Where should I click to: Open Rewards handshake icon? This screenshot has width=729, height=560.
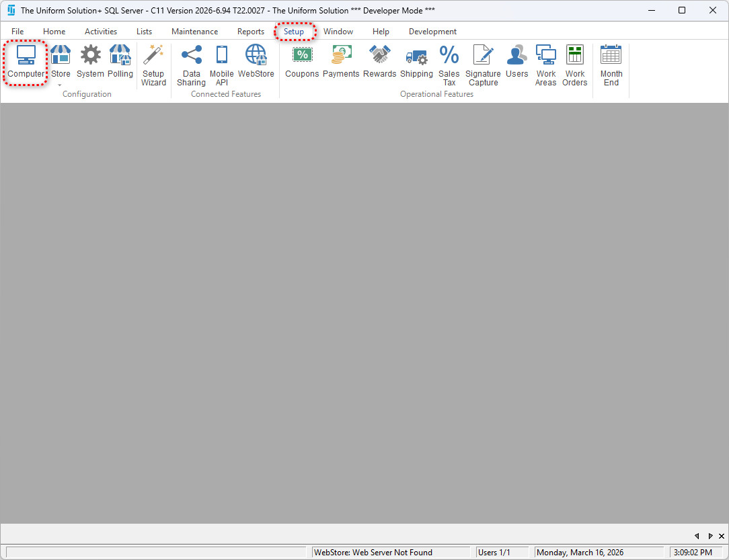click(x=379, y=62)
